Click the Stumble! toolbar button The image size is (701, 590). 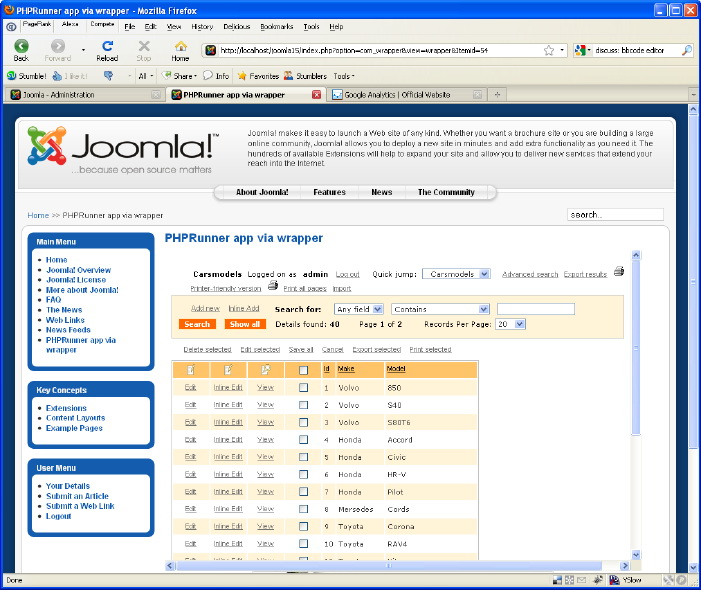point(27,75)
